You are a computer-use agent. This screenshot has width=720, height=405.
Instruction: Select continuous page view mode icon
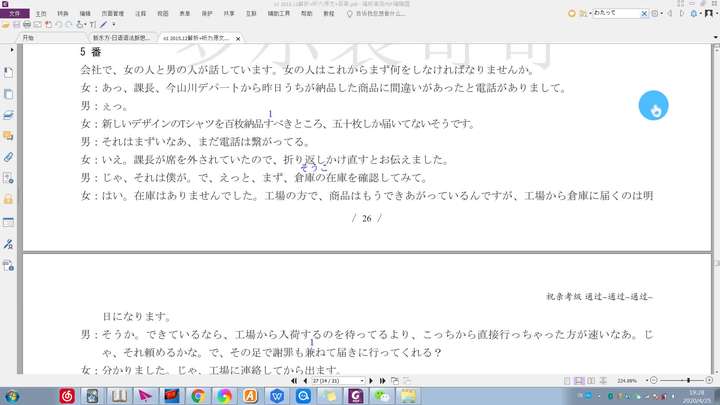click(x=579, y=381)
